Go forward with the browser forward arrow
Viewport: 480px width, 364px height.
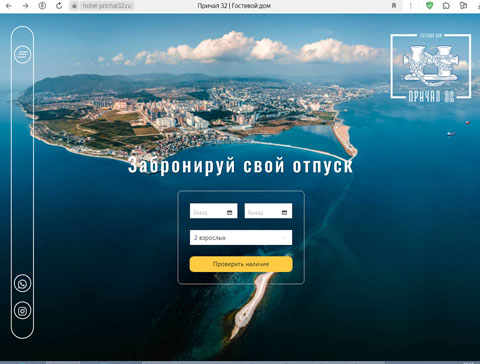(x=25, y=6)
